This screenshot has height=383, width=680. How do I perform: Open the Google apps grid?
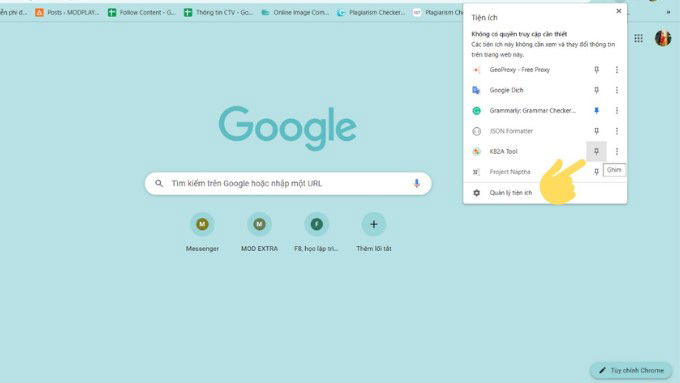[638, 38]
